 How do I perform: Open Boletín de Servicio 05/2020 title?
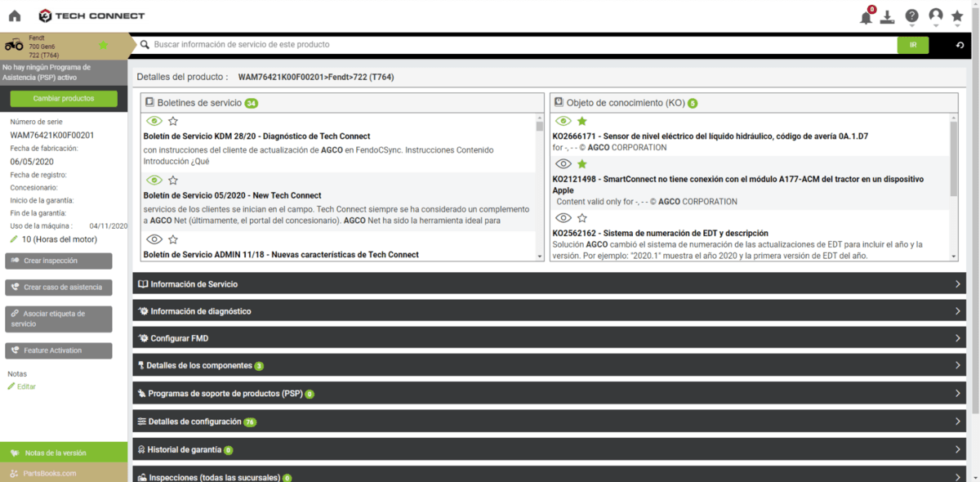click(x=232, y=195)
